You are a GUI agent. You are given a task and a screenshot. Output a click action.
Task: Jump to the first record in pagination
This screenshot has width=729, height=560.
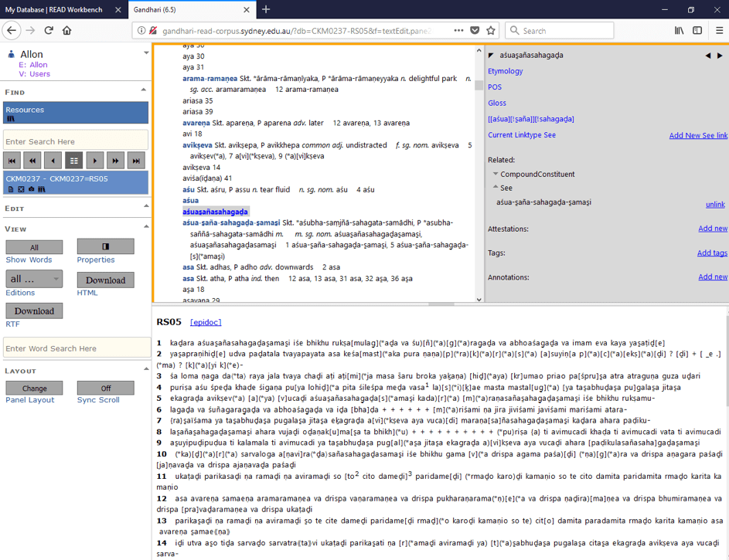[x=12, y=160]
